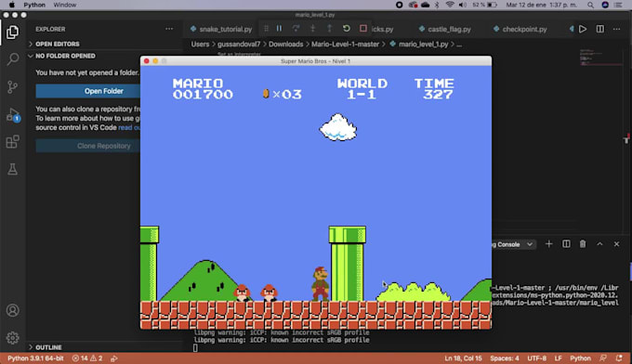Split the terminal panel
The height and width of the screenshot is (364, 632).
pyautogui.click(x=566, y=244)
